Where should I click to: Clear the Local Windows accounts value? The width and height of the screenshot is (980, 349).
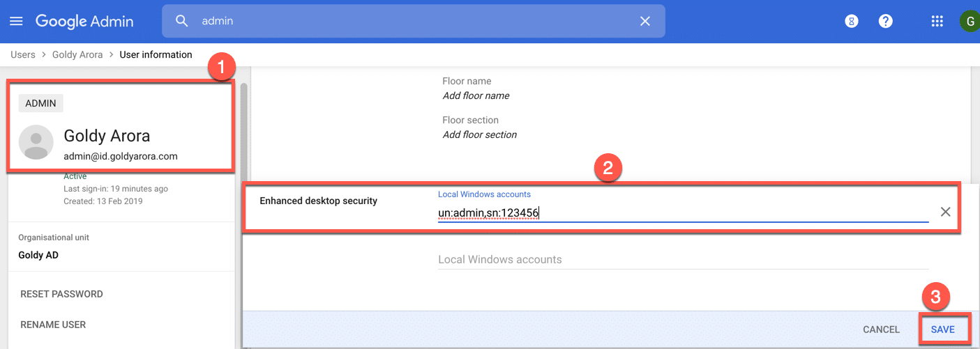[x=945, y=212]
